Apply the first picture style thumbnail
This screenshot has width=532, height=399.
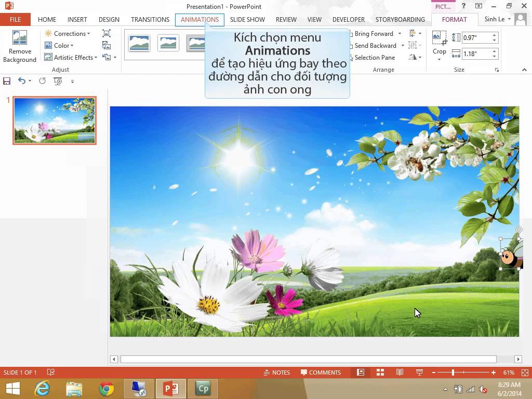coord(139,43)
